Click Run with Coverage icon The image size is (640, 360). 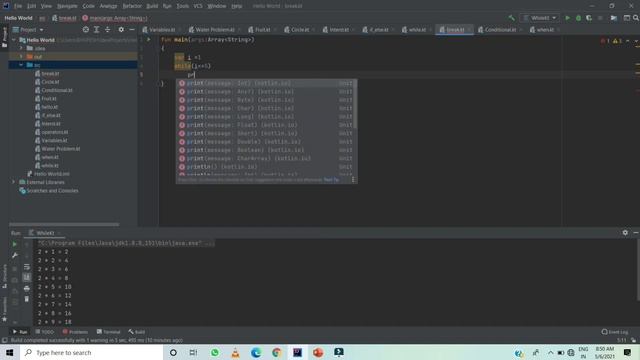point(589,18)
